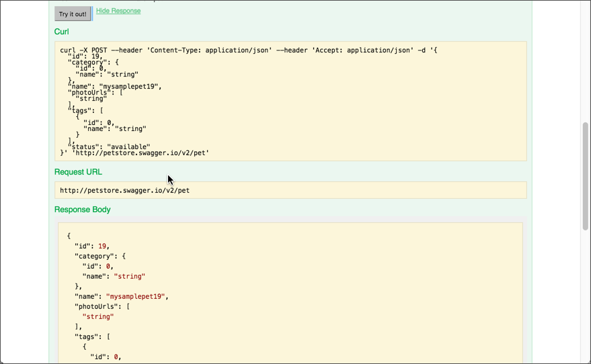Hide the response via Hide Response link

pos(118,11)
